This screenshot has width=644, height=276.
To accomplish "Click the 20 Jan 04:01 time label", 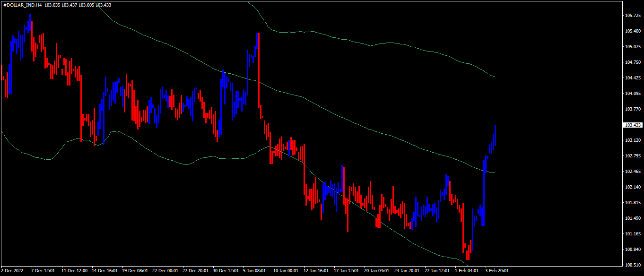I will [377, 271].
